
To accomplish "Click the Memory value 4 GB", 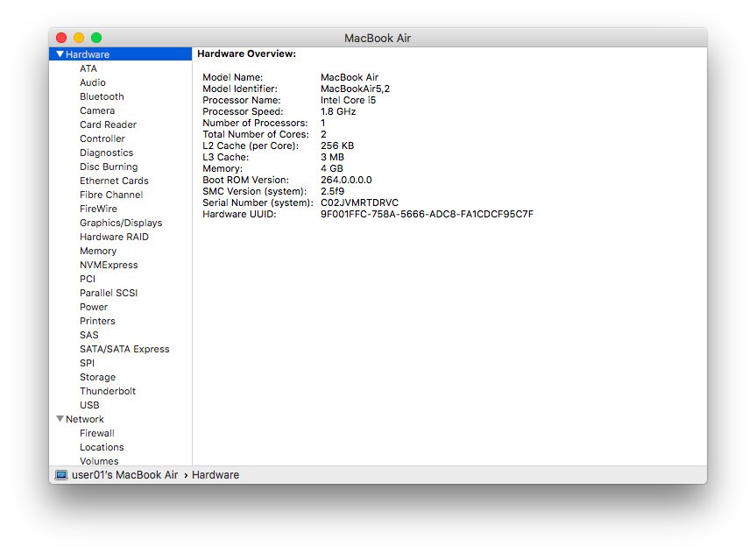I will (x=332, y=168).
